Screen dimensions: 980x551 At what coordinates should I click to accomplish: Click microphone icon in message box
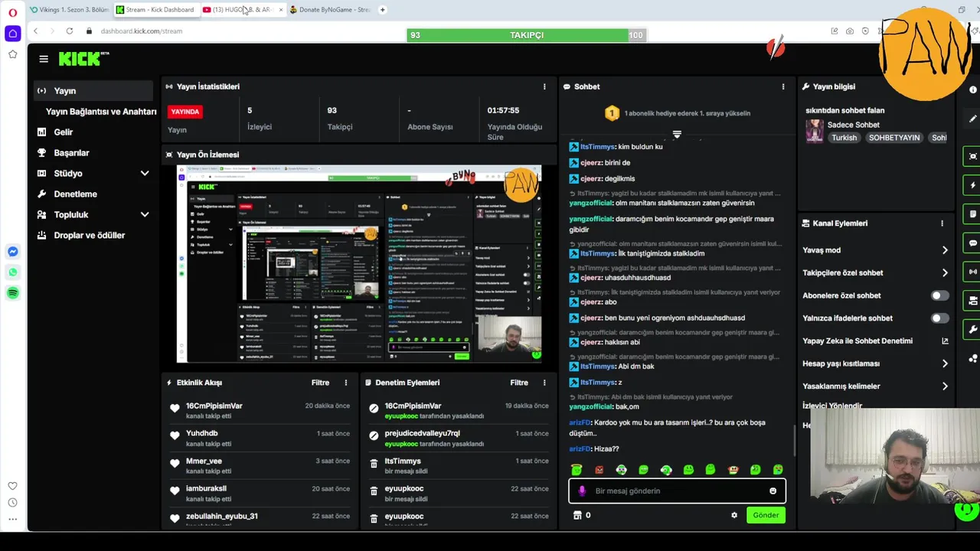[582, 491]
